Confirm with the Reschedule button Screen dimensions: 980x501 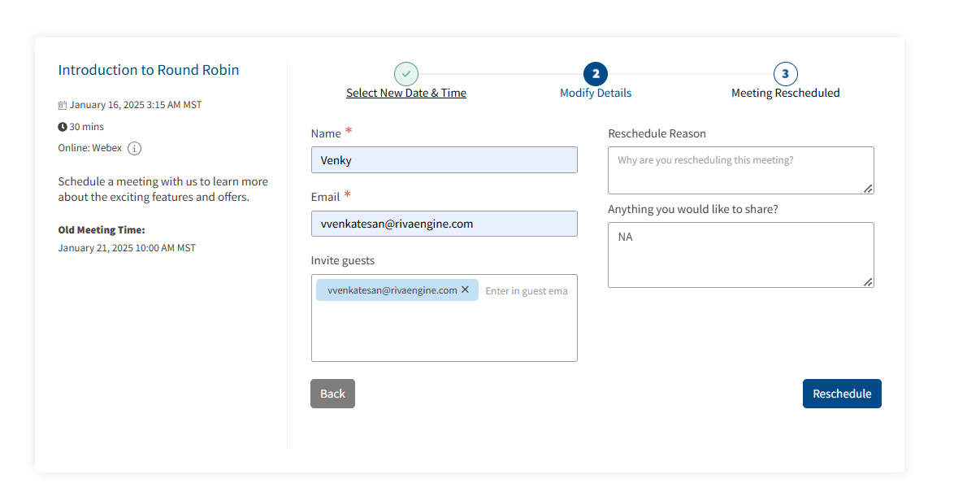842,394
